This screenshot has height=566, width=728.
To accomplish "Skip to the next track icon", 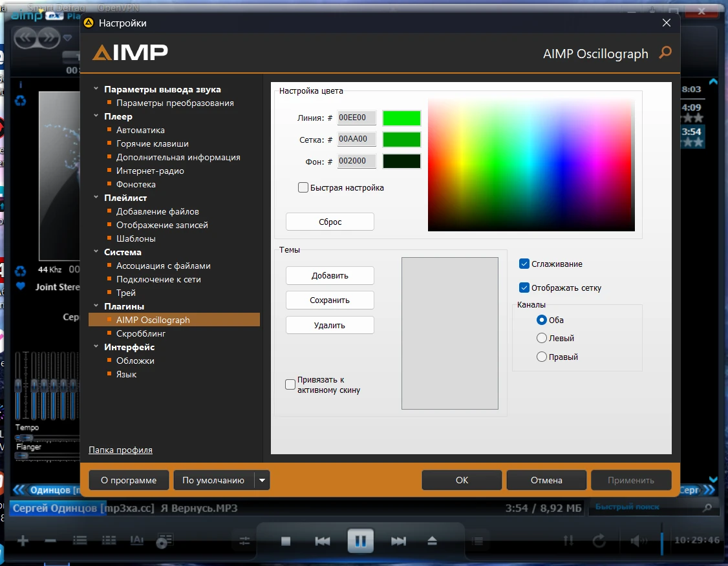I will click(x=398, y=541).
